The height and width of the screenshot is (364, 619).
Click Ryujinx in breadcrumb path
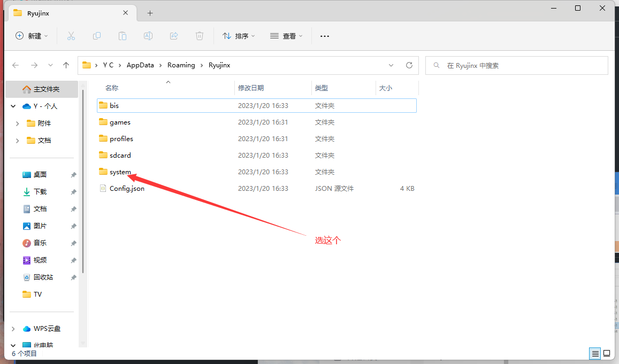tap(219, 65)
